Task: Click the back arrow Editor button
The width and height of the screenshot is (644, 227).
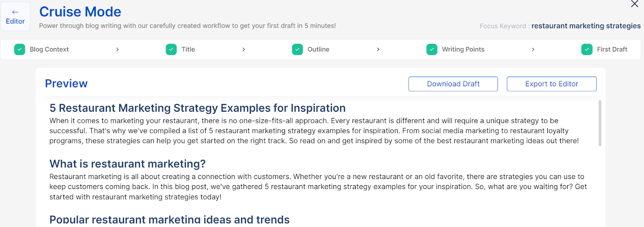Action: (15, 17)
